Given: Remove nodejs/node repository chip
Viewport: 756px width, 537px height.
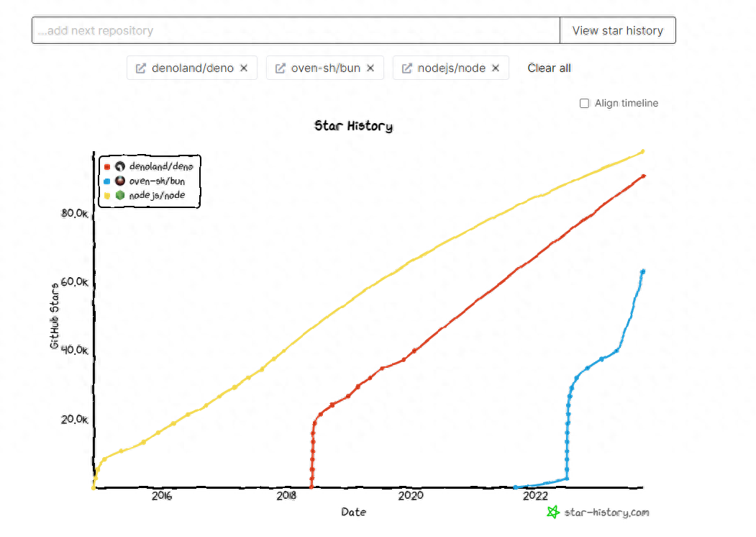Looking at the screenshot, I should [496, 68].
